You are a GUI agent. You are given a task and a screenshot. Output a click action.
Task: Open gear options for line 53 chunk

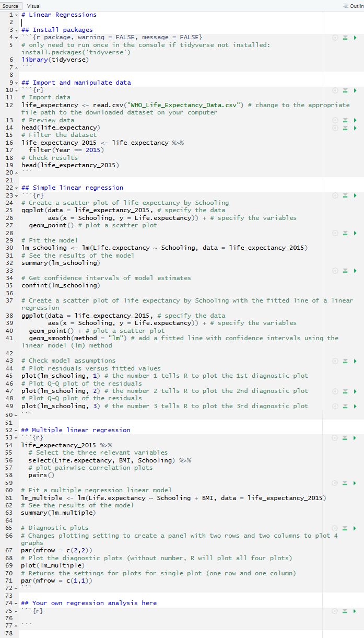coord(335,438)
